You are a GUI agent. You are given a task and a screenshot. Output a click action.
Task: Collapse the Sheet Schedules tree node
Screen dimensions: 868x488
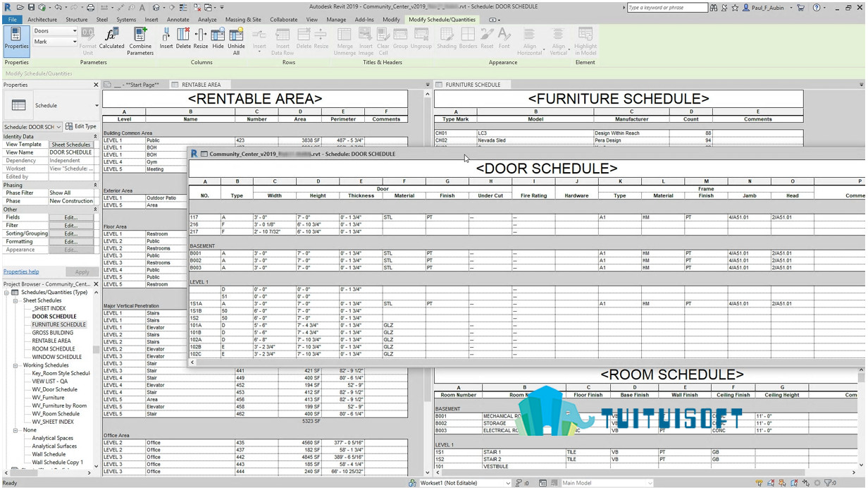15,300
